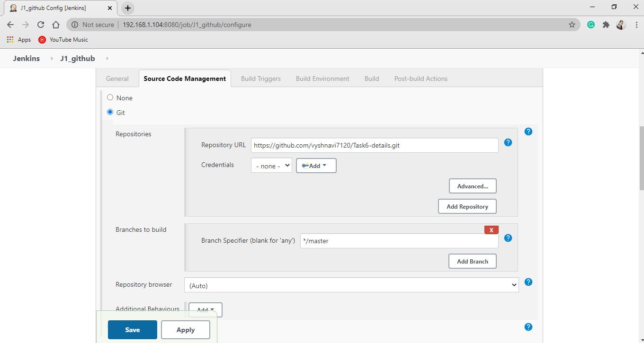The height and width of the screenshot is (343, 644).
Task: Delete the branch with the red X
Action: [491, 229]
